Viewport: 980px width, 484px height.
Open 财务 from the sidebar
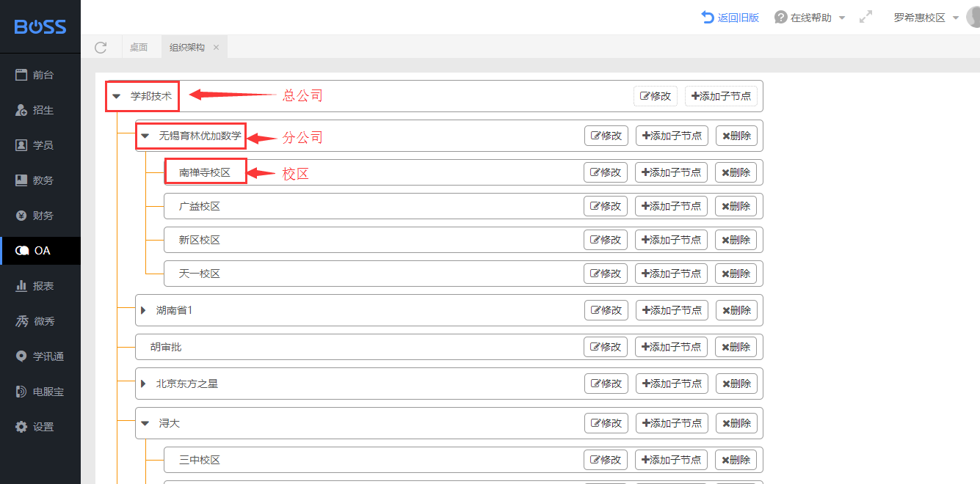click(40, 216)
